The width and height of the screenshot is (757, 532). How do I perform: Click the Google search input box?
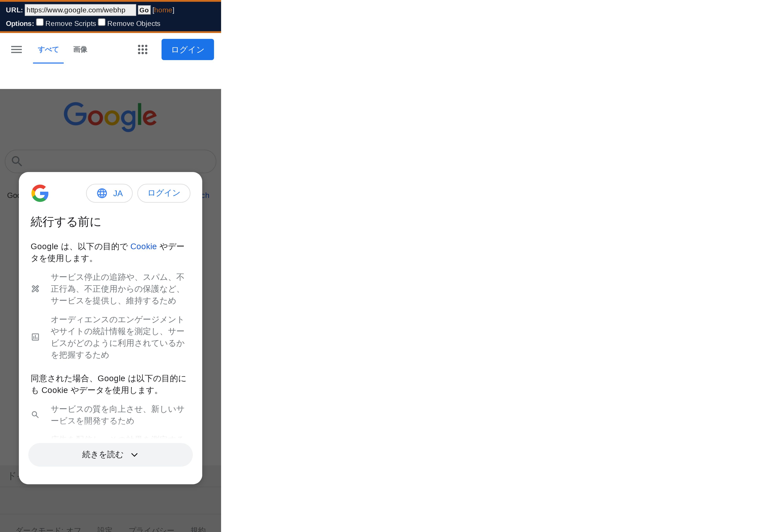110,161
